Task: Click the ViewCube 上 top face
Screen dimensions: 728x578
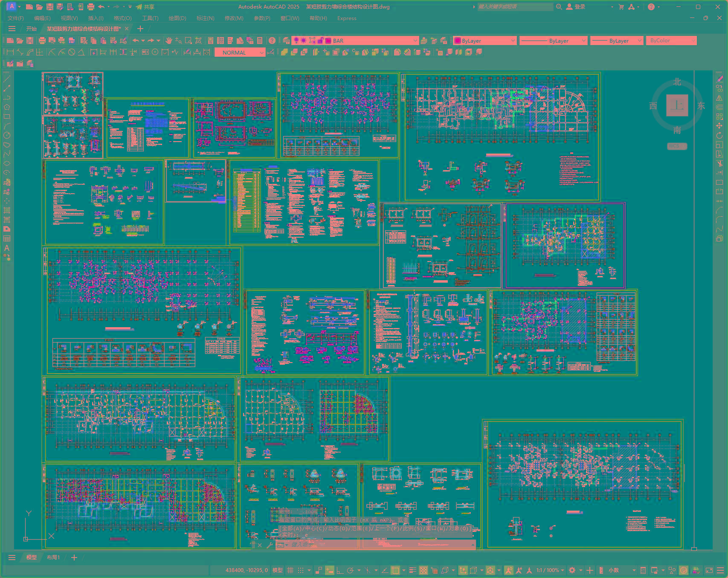Action: tap(677, 105)
